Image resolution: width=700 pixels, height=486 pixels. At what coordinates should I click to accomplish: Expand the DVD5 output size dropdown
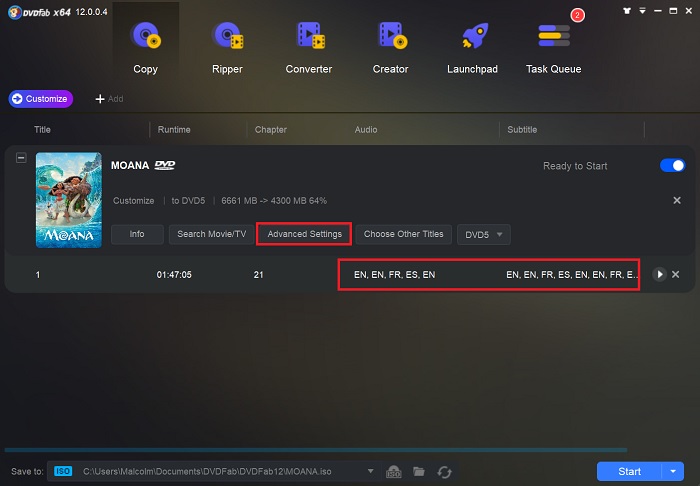click(484, 235)
